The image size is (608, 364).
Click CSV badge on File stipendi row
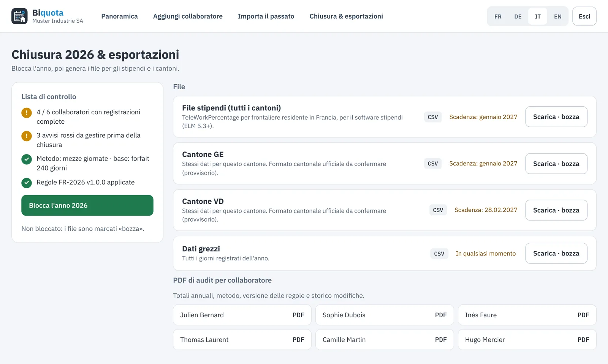point(433,117)
